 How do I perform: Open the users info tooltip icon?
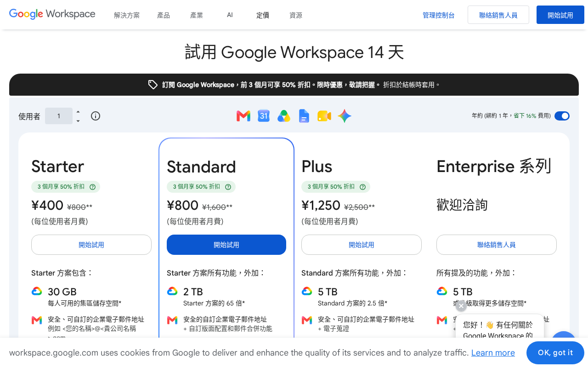96,116
